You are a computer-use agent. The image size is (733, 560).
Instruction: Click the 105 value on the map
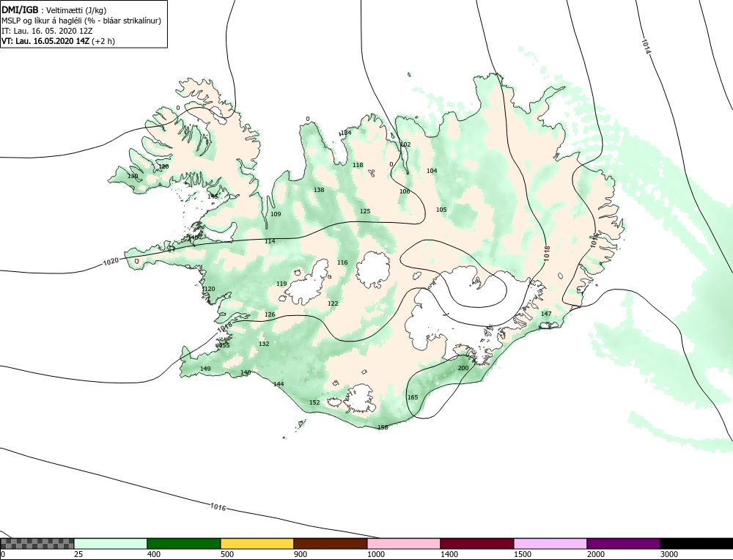click(x=441, y=210)
